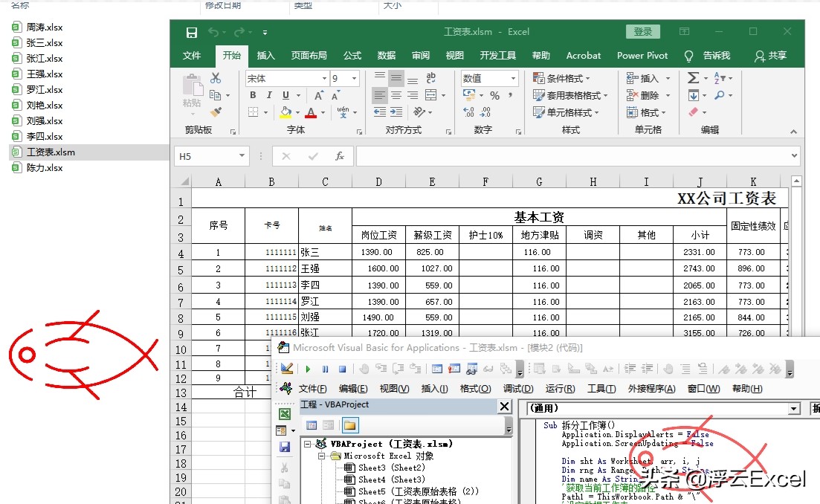Image resolution: width=820 pixels, height=504 pixels.
Task: Open the font name dropdown showing 宋体
Action: click(x=325, y=78)
